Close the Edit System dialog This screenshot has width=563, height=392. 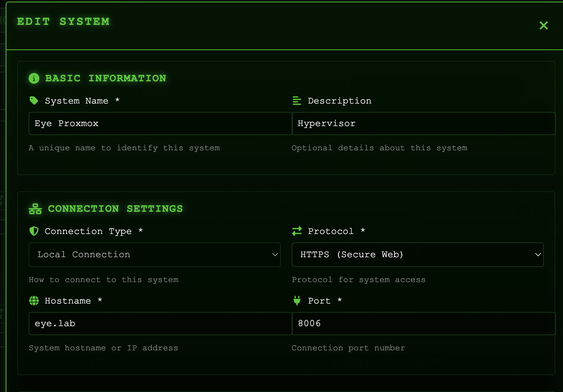(543, 26)
